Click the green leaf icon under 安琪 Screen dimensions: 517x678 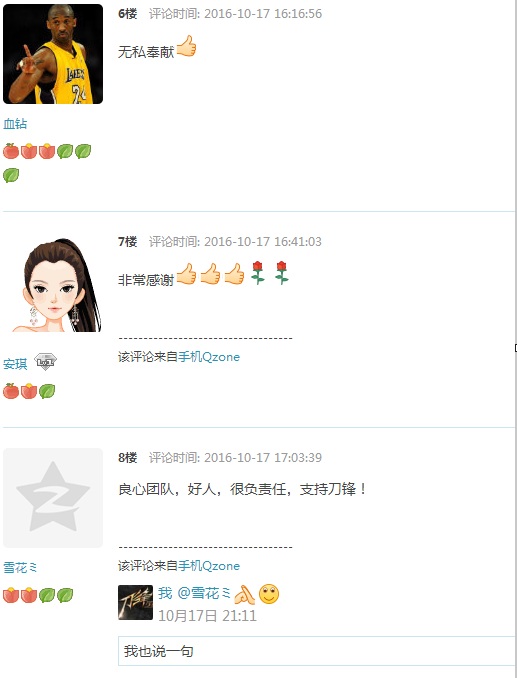click(47, 391)
